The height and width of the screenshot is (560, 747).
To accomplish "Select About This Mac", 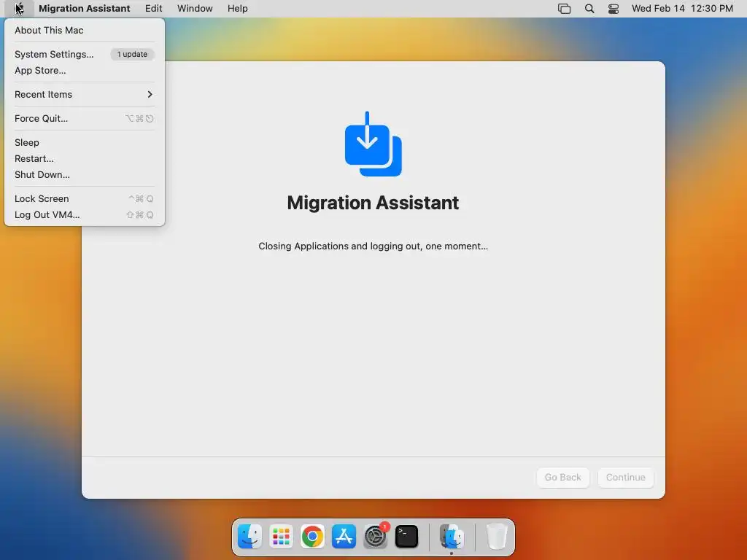I will pos(85,30).
